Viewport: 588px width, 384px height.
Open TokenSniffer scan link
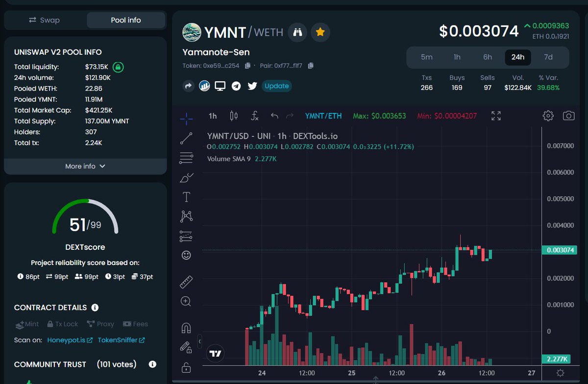pos(121,340)
